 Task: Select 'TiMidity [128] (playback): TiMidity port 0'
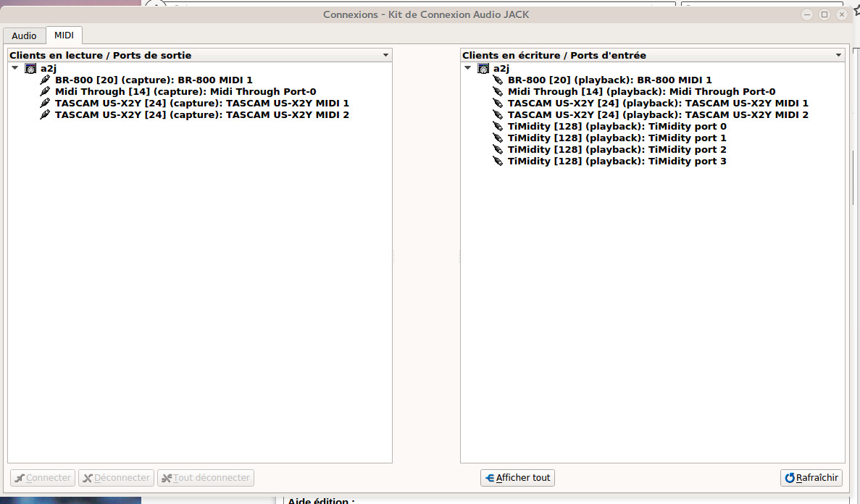tap(617, 126)
